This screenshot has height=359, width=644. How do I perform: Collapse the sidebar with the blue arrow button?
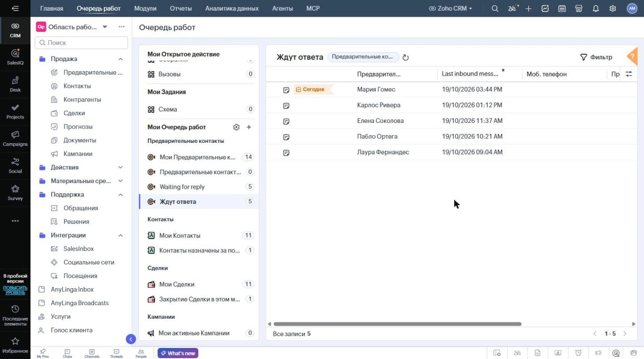[131, 339]
